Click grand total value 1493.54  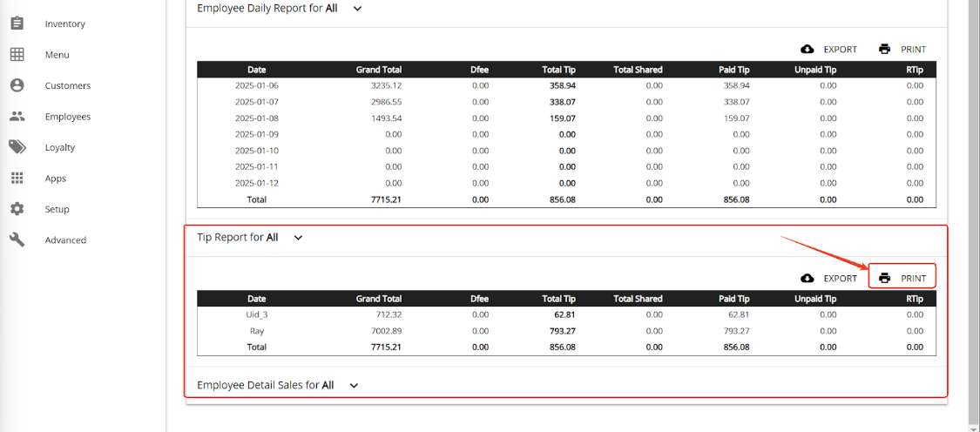tap(388, 118)
